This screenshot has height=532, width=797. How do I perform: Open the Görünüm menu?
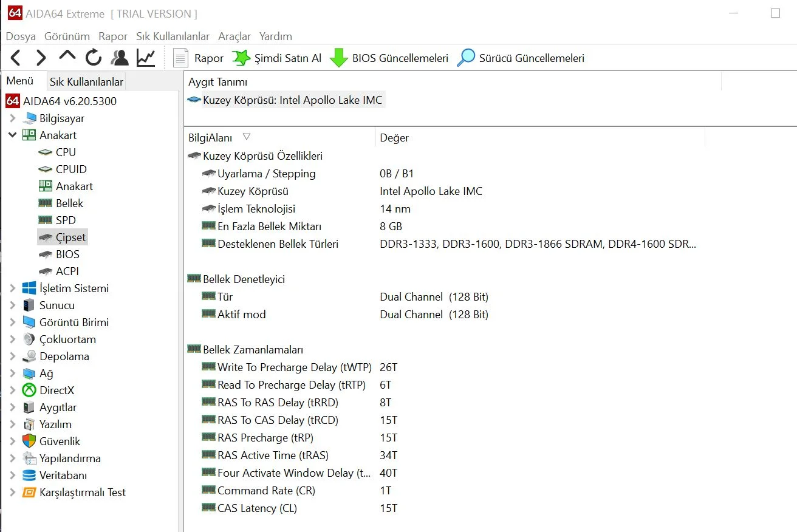coord(67,36)
